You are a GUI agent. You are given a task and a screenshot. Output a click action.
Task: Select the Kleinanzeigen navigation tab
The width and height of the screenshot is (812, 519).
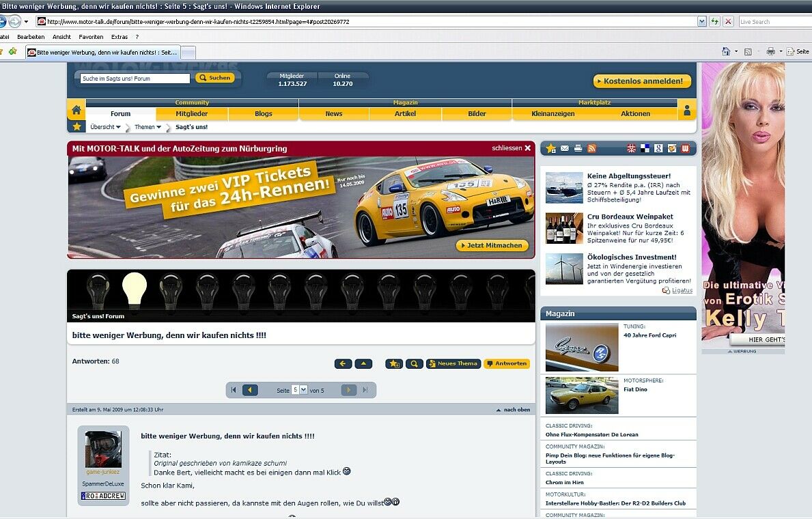point(553,113)
